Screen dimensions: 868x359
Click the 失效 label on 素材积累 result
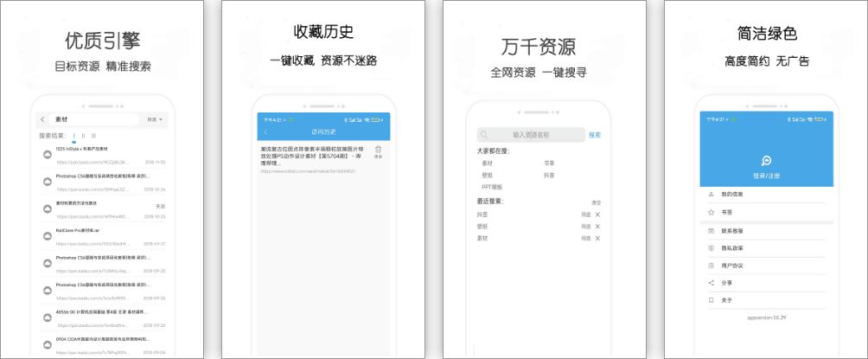(x=161, y=206)
